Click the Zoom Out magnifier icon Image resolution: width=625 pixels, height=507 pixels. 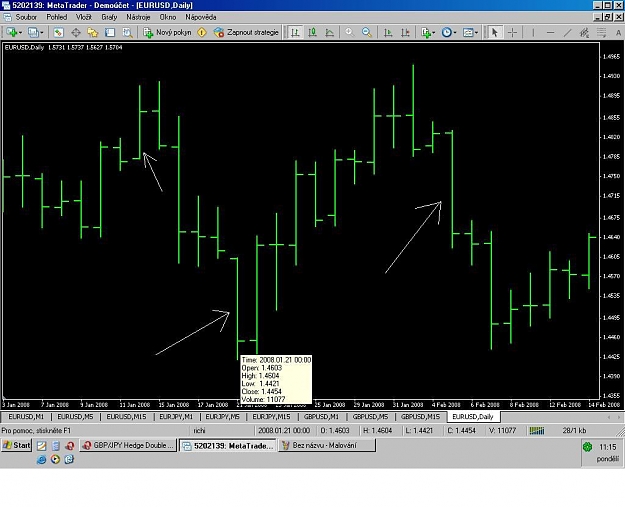pos(367,32)
